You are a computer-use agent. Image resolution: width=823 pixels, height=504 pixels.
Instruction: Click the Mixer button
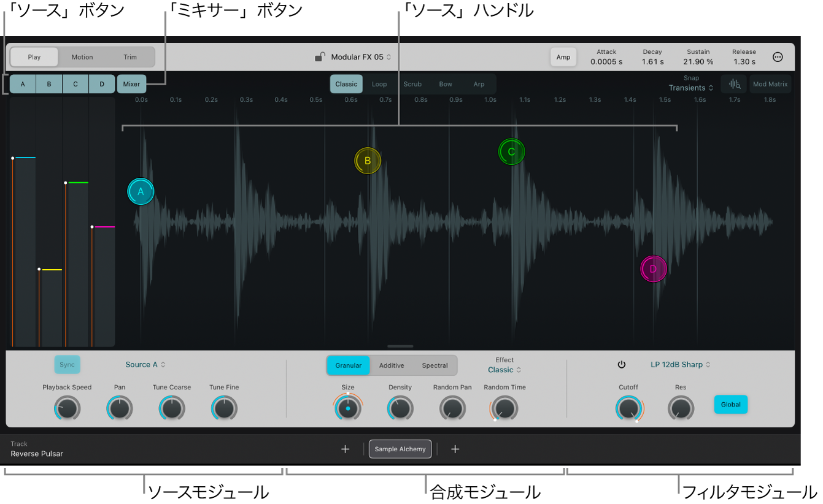[131, 84]
